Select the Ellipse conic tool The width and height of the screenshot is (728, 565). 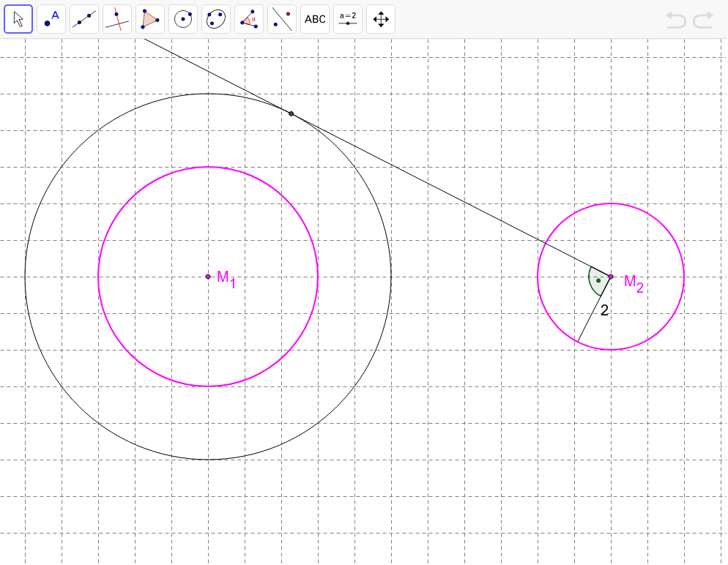[x=216, y=19]
